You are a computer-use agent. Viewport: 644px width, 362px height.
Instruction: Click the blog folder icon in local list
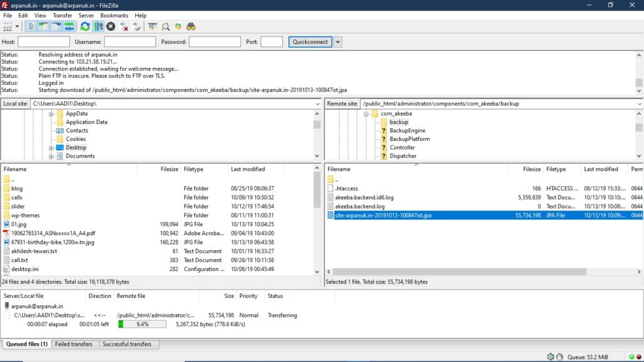point(6,189)
